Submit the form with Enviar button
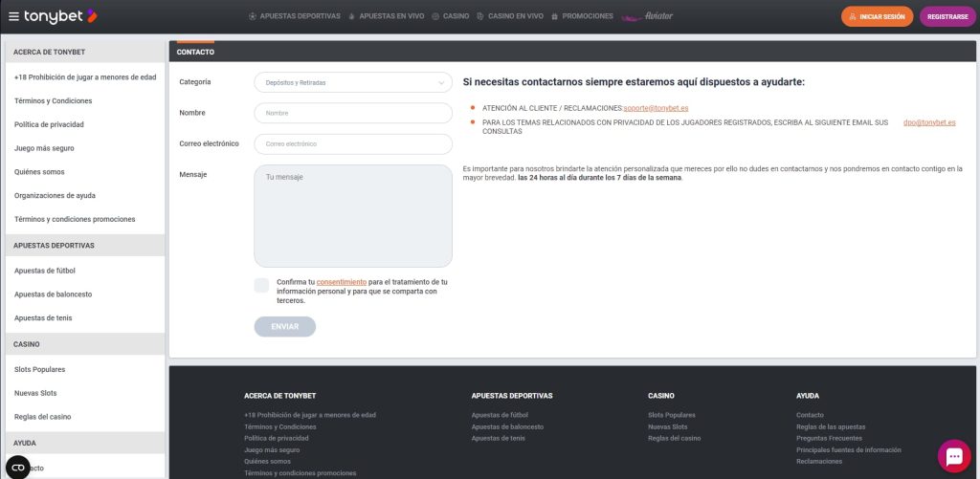 pyautogui.click(x=285, y=327)
